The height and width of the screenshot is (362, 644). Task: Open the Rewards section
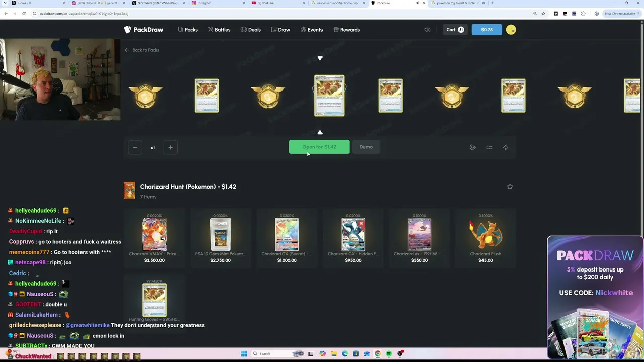click(347, 30)
